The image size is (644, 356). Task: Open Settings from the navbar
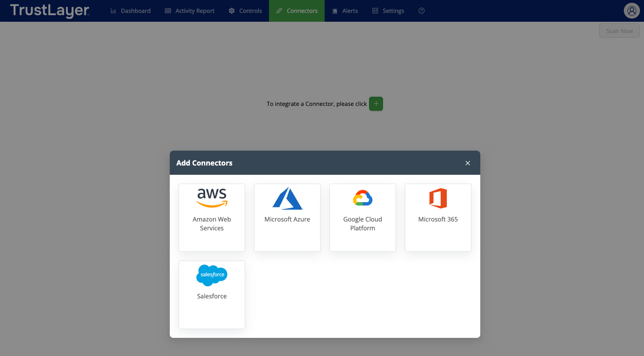[x=388, y=11]
